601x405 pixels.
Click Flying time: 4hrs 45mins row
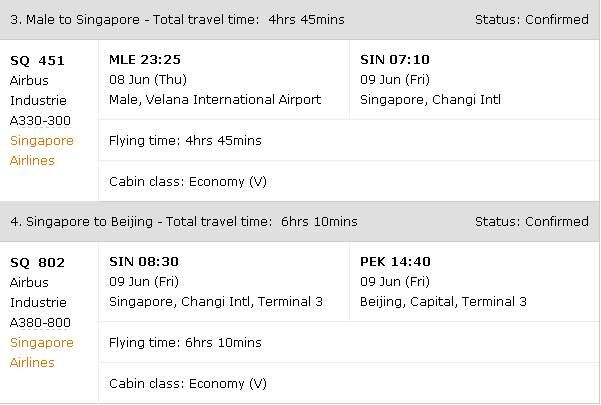pos(348,140)
